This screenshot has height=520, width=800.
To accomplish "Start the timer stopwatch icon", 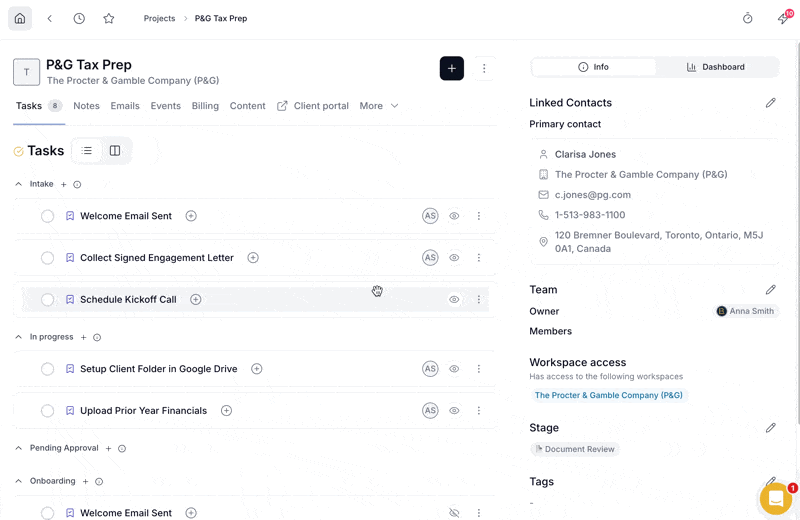I will (747, 18).
